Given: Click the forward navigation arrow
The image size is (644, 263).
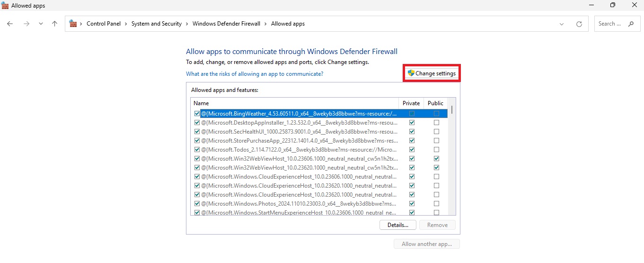Looking at the screenshot, I should coord(26,24).
